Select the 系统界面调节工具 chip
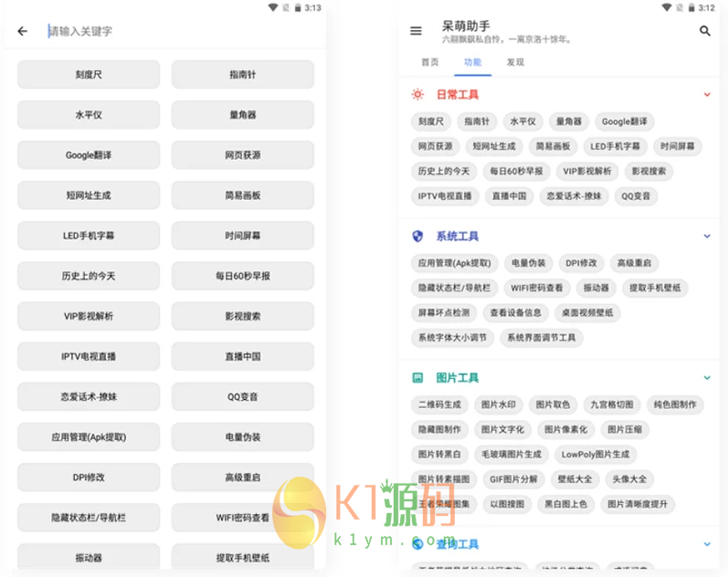Viewport: 728px width, 577px height. 542,338
